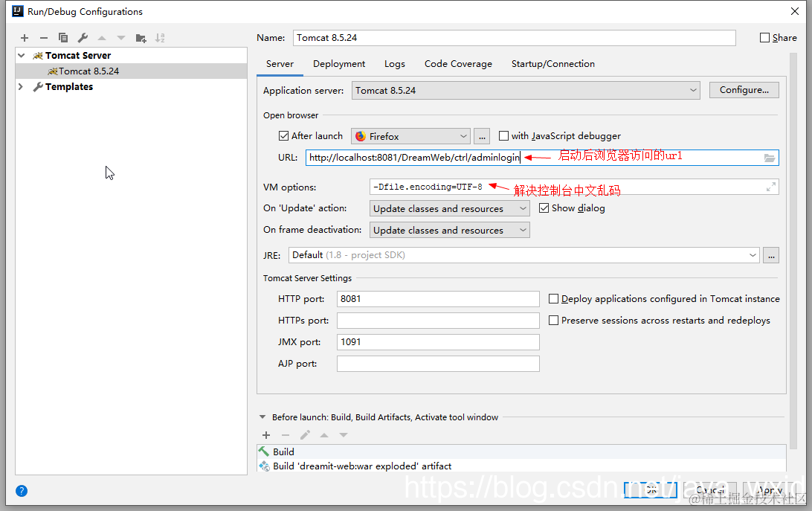Switch to the Server tab
812x511 pixels.
(x=280, y=64)
